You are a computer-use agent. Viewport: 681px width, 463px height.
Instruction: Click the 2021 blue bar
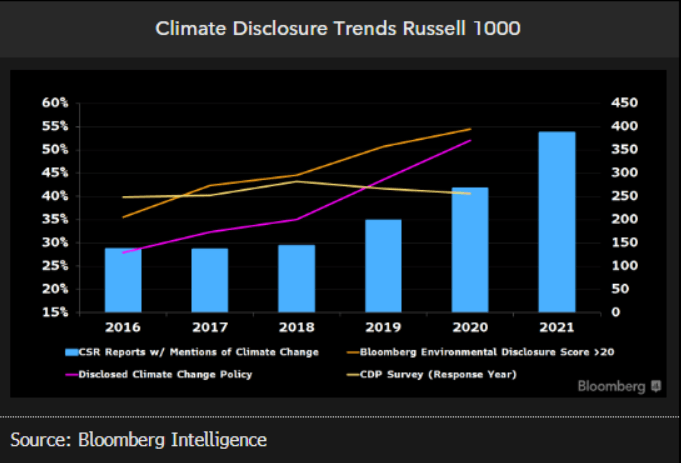557,222
